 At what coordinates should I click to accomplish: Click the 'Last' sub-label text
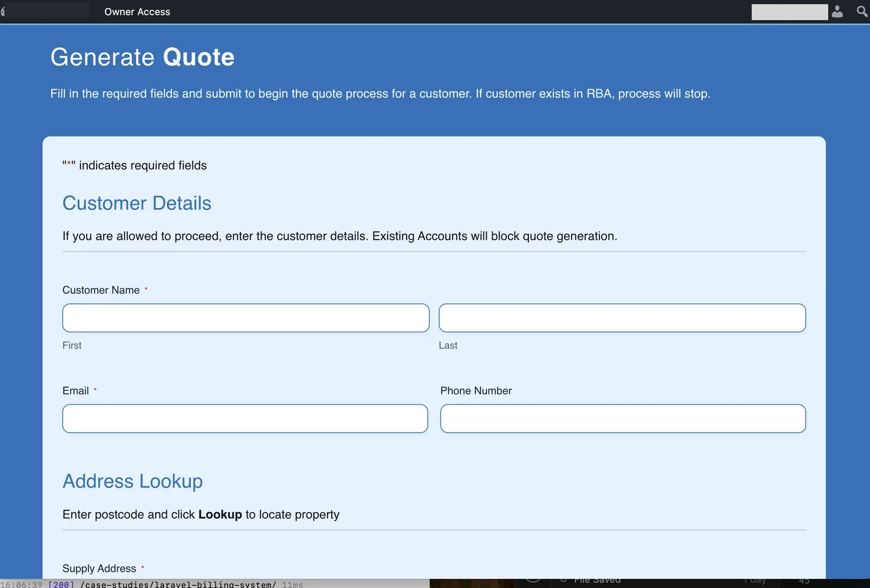(x=448, y=346)
